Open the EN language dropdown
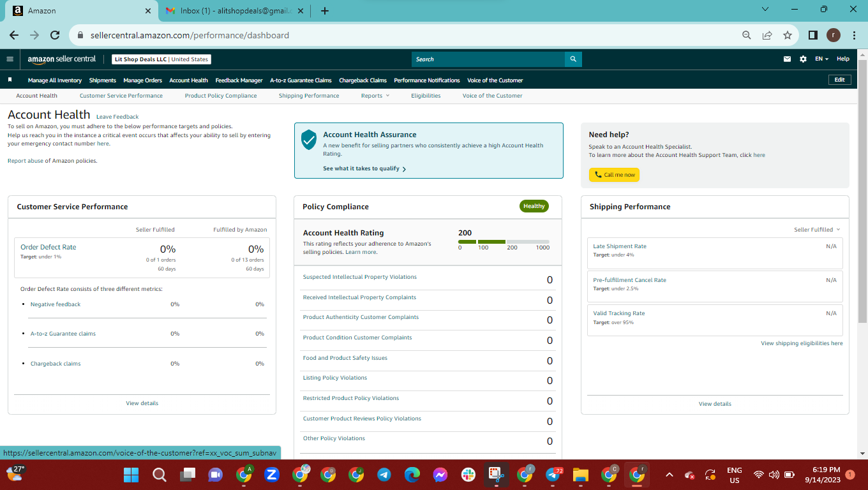Image resolution: width=868 pixels, height=490 pixels. [x=821, y=59]
